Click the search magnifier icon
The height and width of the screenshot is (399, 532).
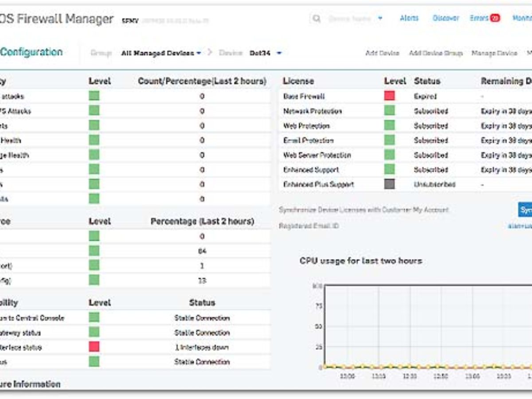coord(316,19)
